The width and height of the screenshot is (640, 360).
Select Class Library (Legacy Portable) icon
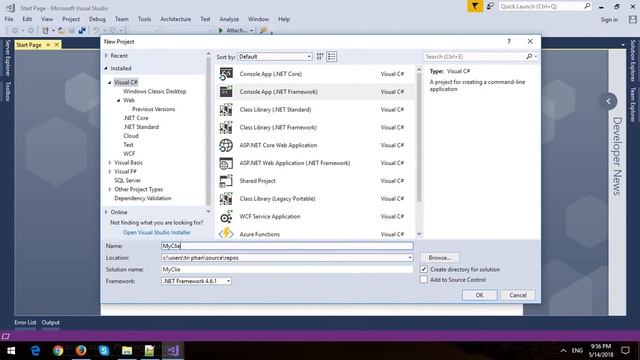pos(226,199)
